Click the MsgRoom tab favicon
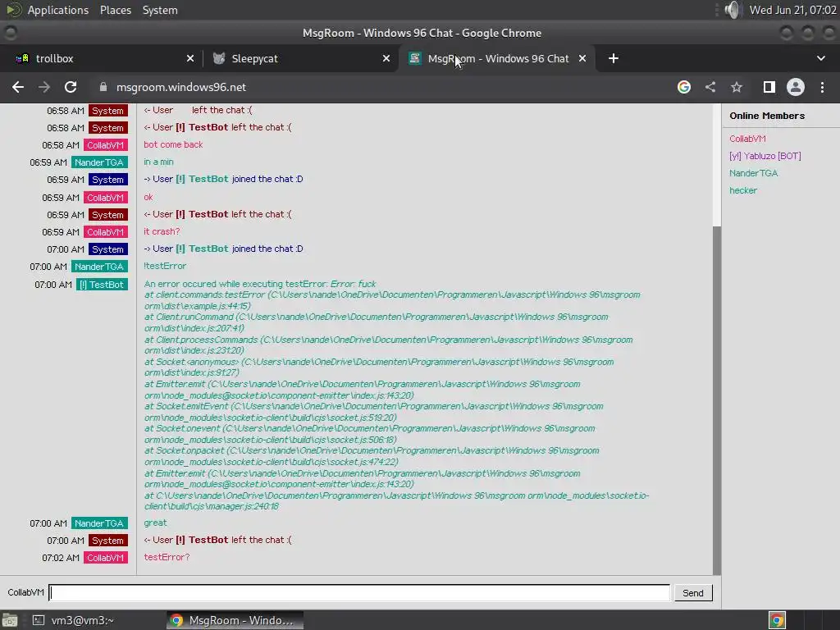 (414, 58)
